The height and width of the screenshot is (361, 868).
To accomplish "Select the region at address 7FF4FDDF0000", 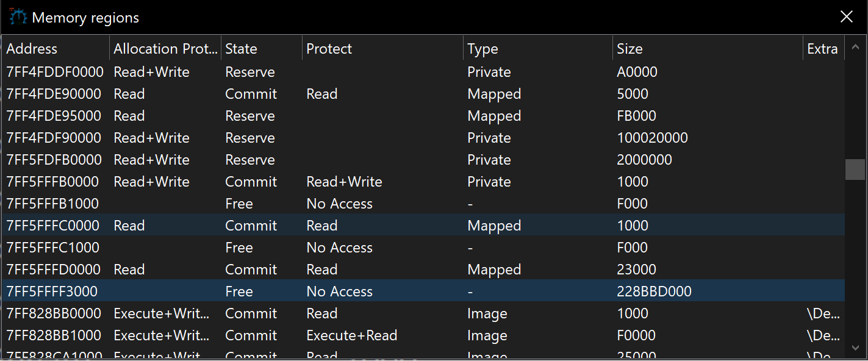I will [55, 72].
